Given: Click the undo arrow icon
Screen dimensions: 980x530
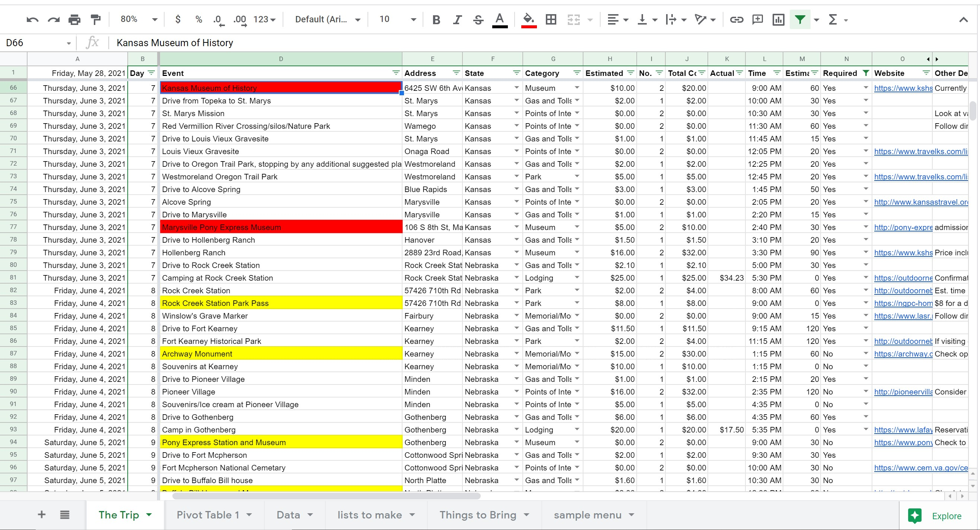Looking at the screenshot, I should click(x=32, y=19).
